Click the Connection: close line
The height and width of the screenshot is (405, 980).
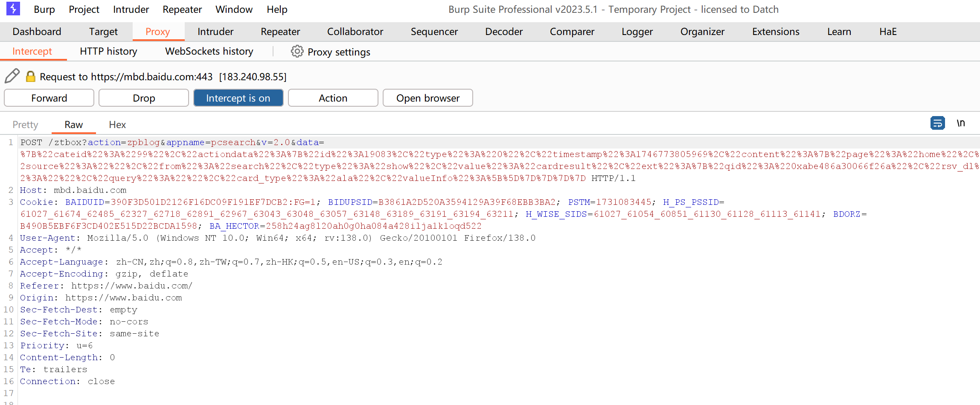(x=67, y=382)
